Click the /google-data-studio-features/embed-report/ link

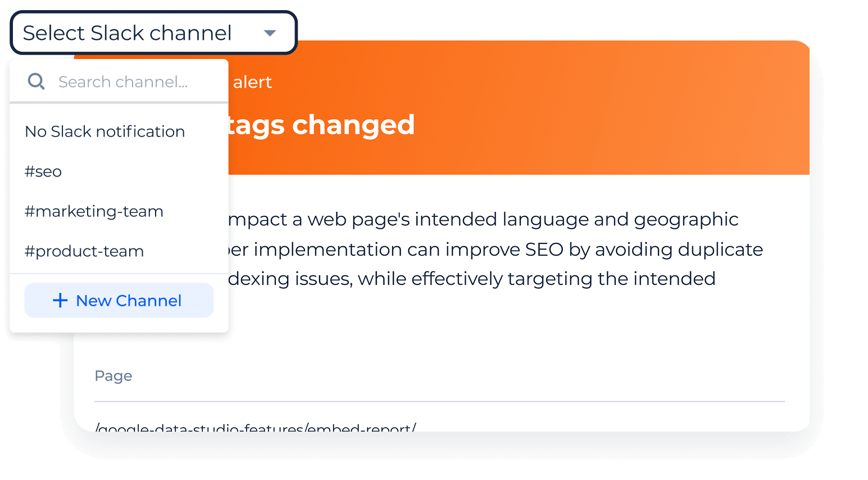256,427
